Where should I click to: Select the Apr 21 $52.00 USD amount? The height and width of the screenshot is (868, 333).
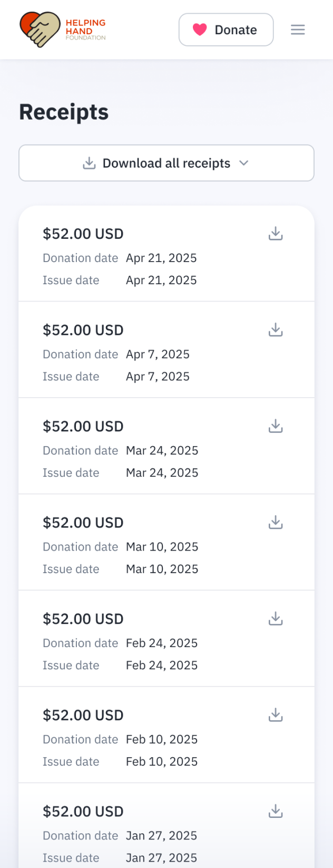point(83,234)
